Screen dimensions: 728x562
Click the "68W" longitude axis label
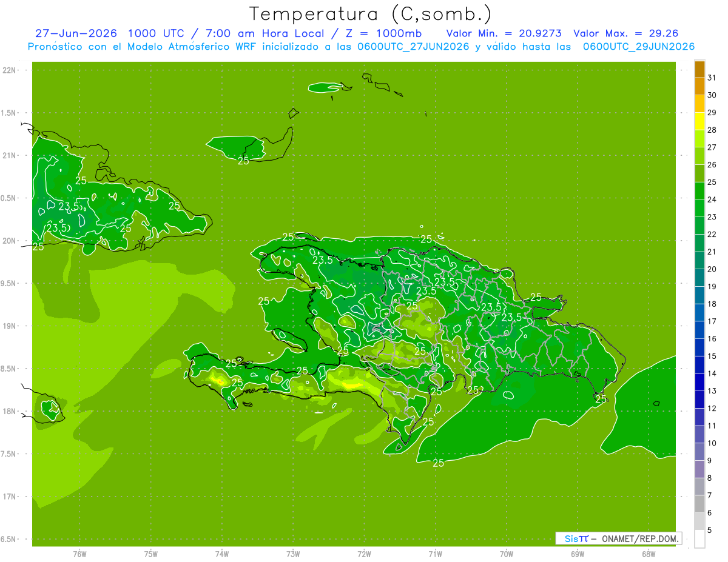coord(648,554)
